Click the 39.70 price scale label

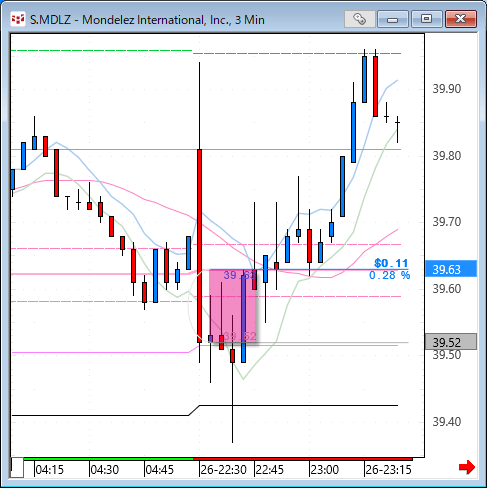447,222
